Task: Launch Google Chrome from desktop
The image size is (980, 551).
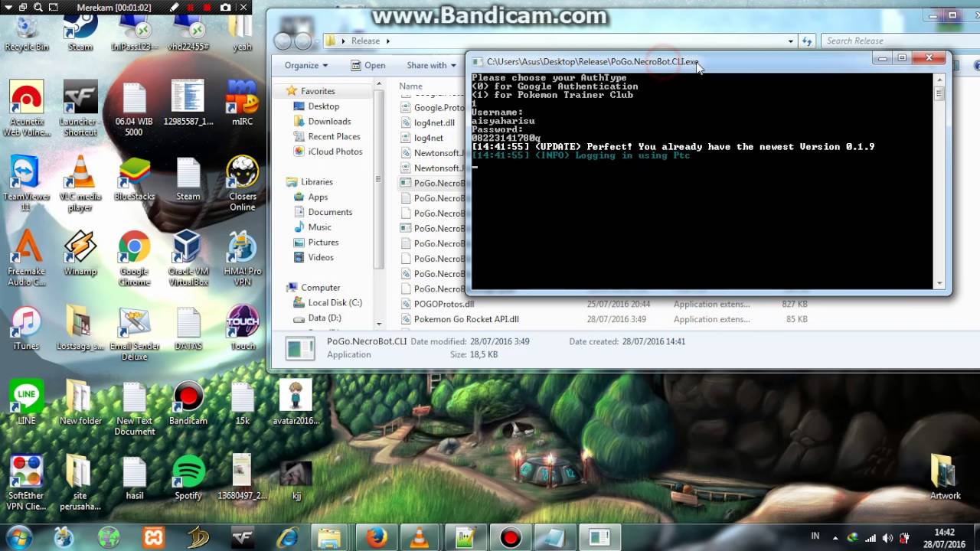Action: coord(134,259)
